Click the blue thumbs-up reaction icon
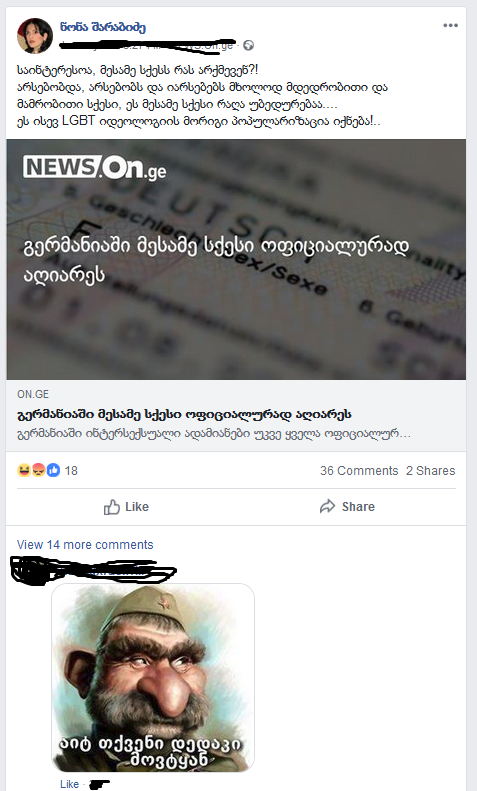477x791 pixels. coord(53,470)
